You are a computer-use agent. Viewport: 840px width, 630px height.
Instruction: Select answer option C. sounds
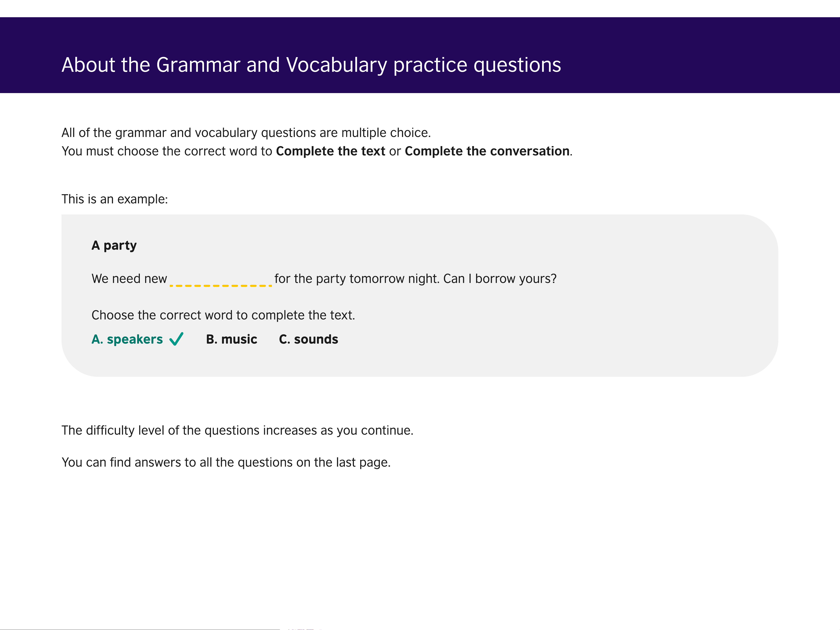[x=308, y=339]
